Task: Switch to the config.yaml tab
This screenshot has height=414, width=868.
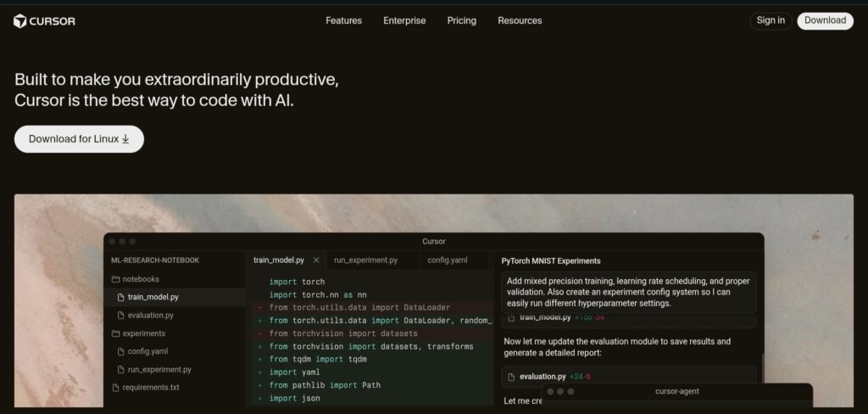Action: pos(448,260)
